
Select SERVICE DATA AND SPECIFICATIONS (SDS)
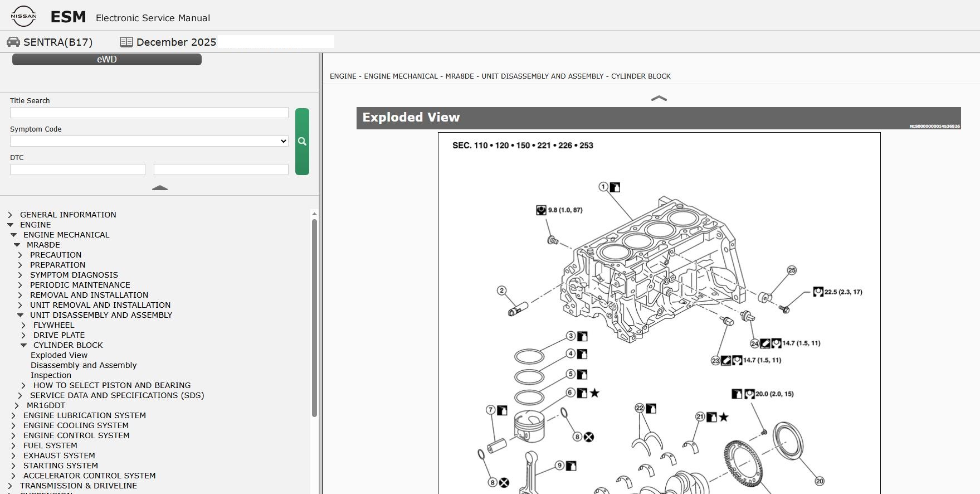[x=117, y=395]
